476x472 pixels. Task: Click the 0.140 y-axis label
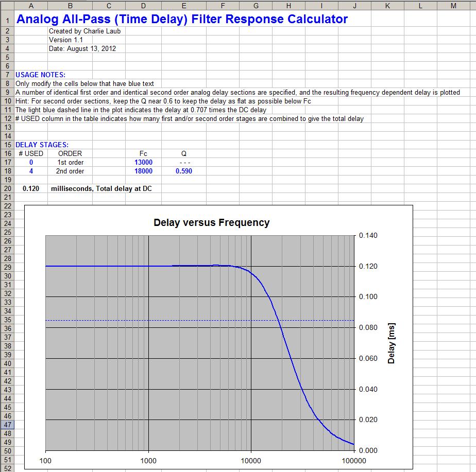368,235
